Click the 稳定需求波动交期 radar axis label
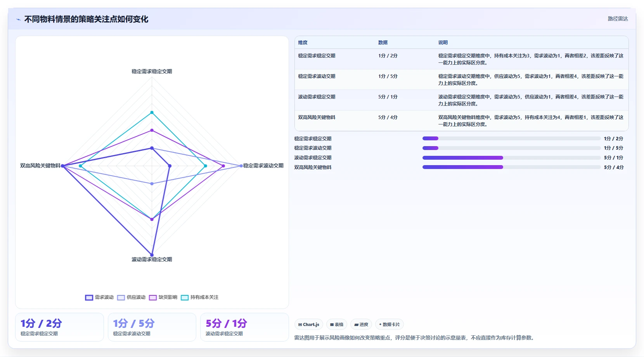644x357 pixels. [x=263, y=166]
